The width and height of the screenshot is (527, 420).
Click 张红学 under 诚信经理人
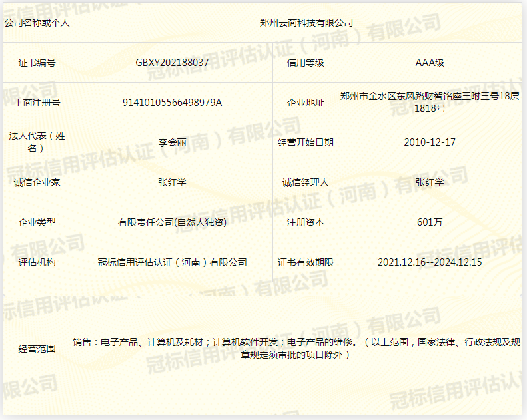pyautogui.click(x=429, y=182)
